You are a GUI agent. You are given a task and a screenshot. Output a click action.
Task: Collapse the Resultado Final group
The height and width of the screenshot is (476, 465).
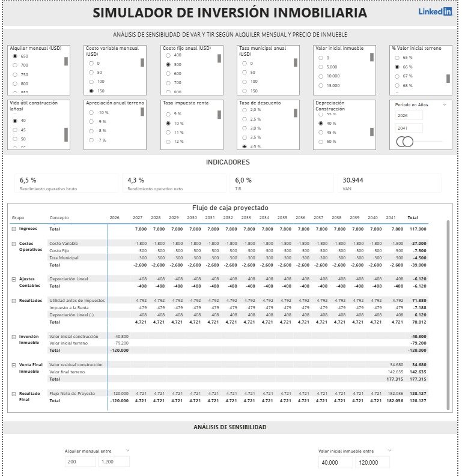14,394
